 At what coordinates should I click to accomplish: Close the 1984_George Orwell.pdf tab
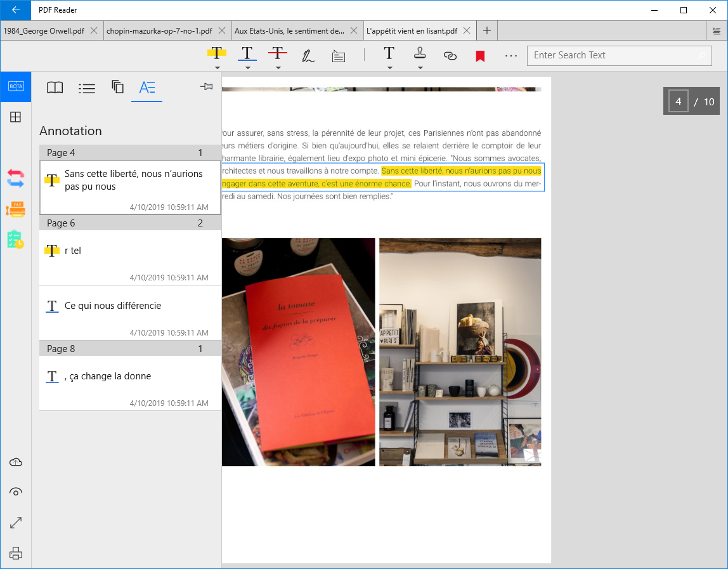click(94, 30)
